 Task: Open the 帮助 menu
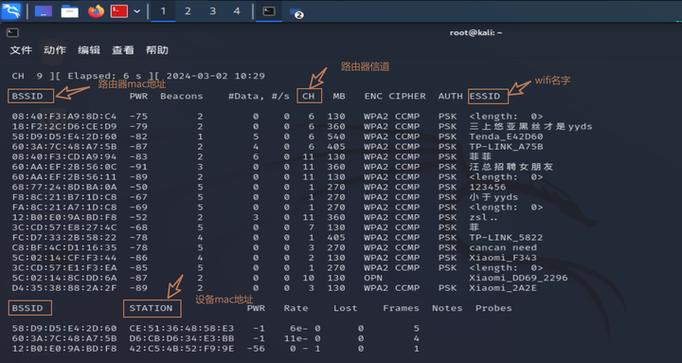click(x=157, y=50)
